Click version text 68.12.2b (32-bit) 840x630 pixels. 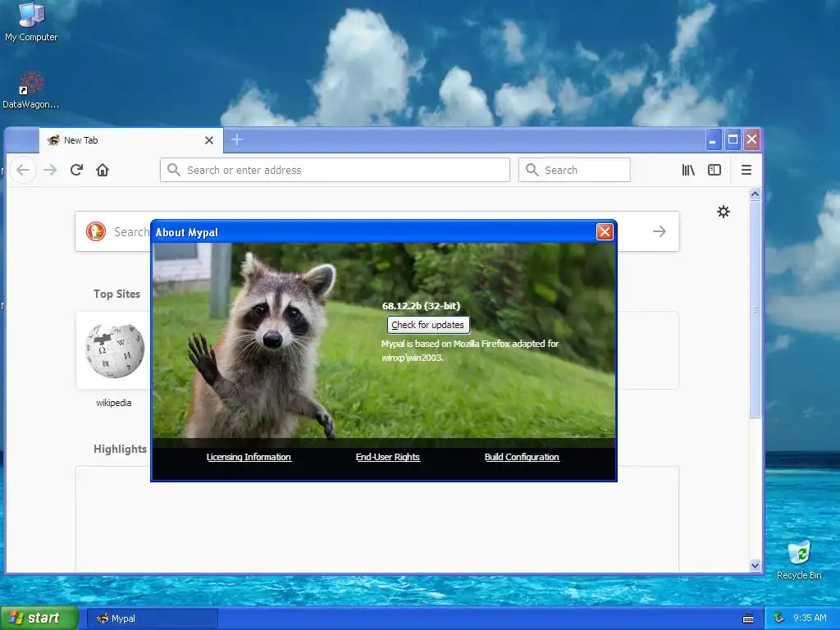point(421,306)
